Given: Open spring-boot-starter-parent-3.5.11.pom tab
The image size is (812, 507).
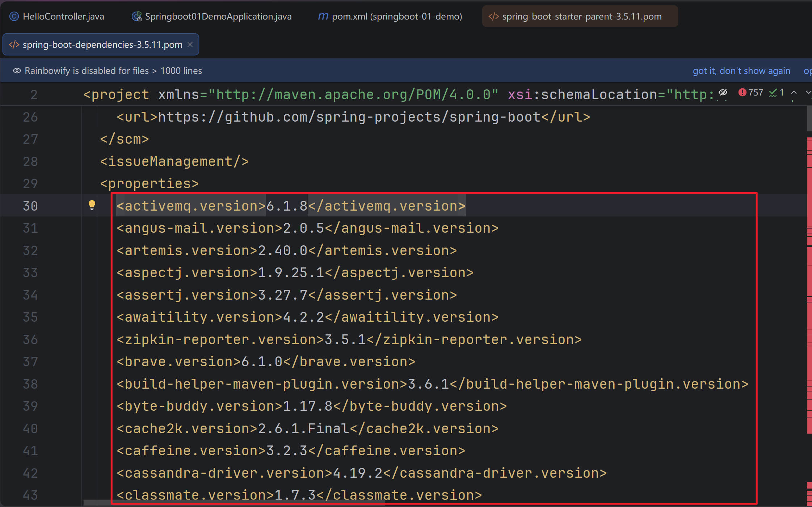Looking at the screenshot, I should 581,17.
